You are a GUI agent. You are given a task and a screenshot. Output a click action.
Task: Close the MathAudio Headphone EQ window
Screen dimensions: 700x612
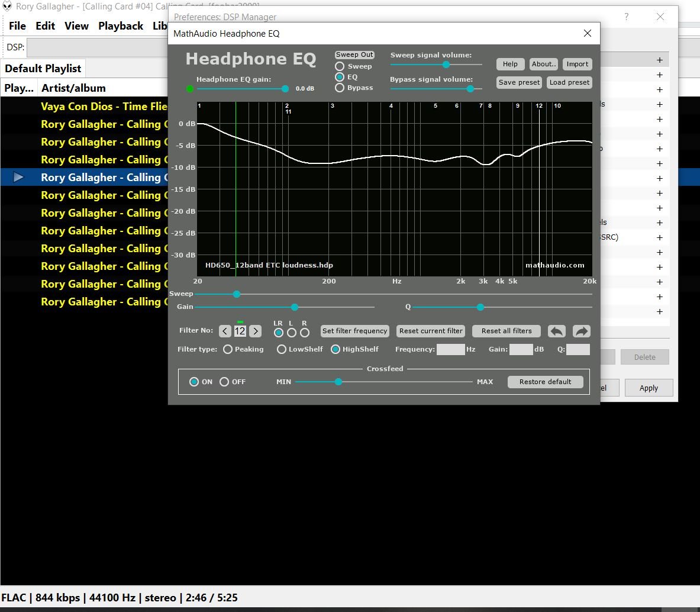588,34
